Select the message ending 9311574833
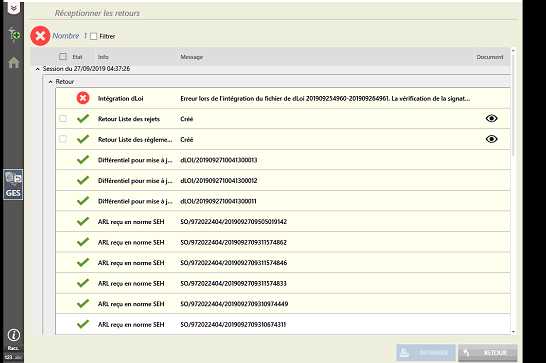This screenshot has width=546, height=363. (x=233, y=284)
